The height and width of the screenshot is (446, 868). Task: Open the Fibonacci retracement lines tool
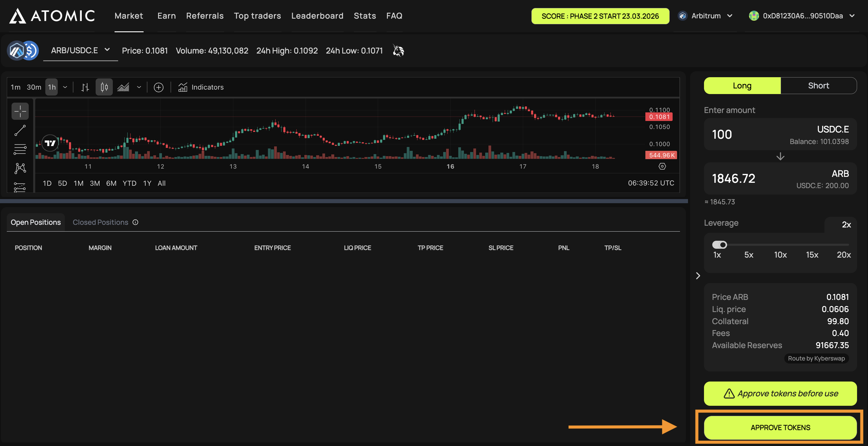click(x=20, y=149)
